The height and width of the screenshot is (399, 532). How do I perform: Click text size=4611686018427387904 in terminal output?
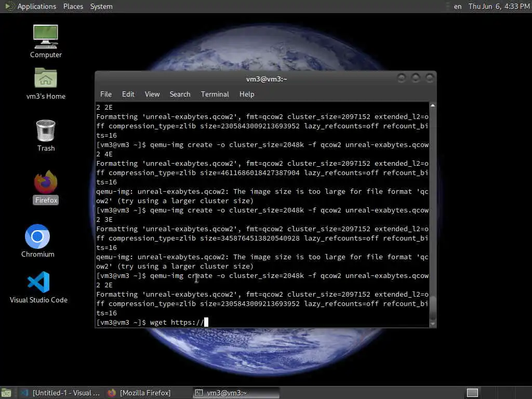[250, 172]
